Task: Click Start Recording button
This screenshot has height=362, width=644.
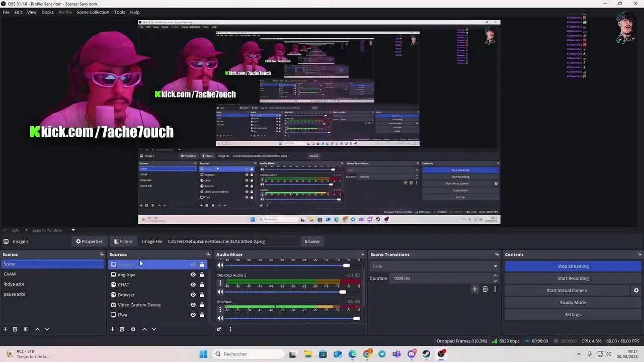Action: click(573, 279)
